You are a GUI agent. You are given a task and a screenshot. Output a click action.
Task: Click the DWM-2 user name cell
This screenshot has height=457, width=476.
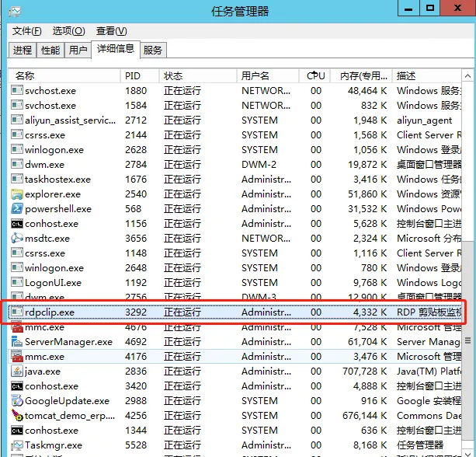coord(259,165)
